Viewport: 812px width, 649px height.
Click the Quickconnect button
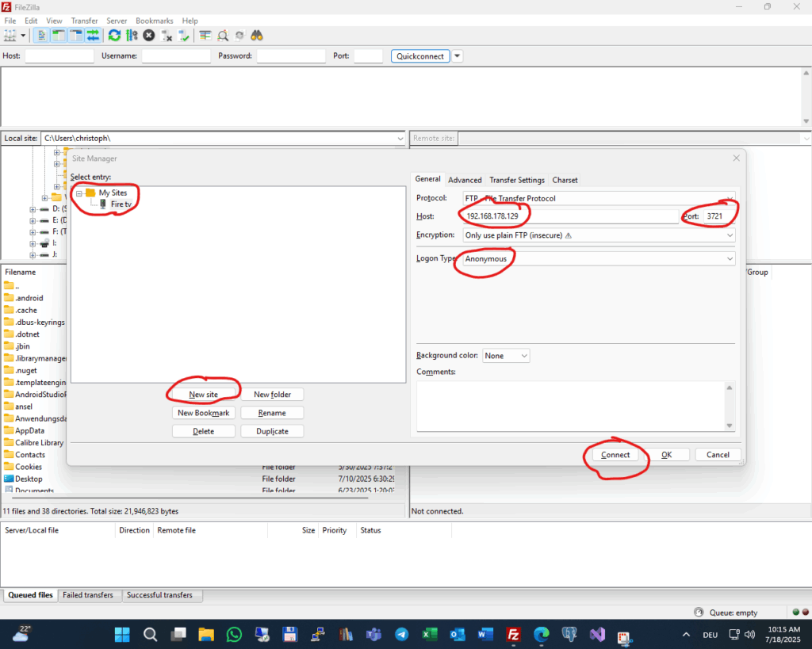click(x=420, y=56)
